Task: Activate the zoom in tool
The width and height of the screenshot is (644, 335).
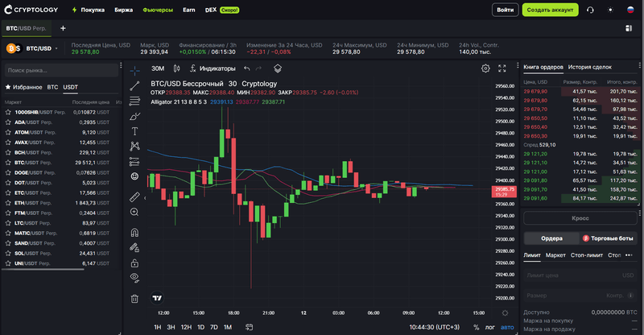Action: (134, 212)
